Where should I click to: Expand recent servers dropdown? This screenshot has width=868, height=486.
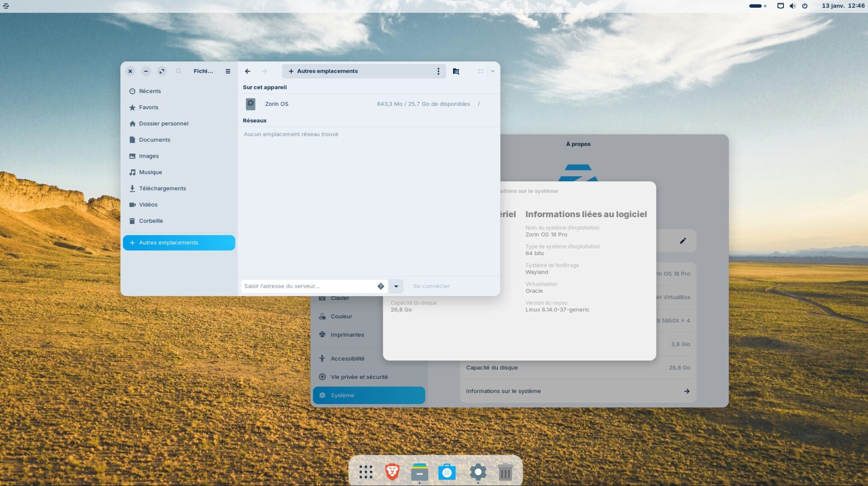[x=396, y=286]
